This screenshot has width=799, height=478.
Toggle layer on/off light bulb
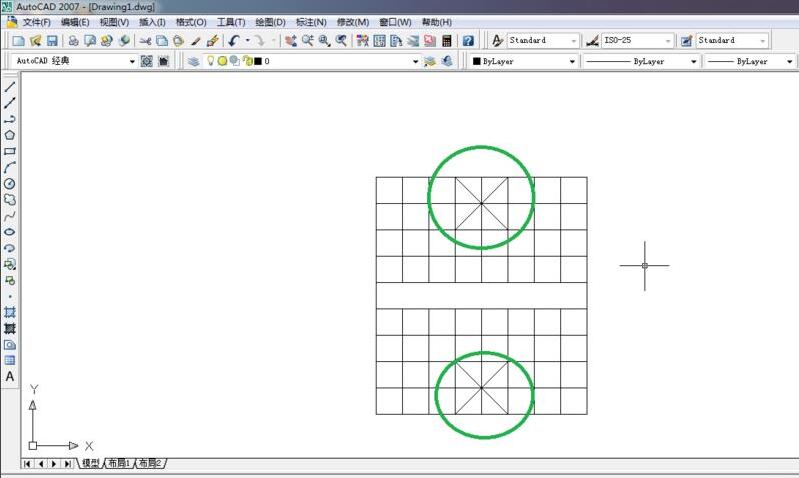point(210,61)
